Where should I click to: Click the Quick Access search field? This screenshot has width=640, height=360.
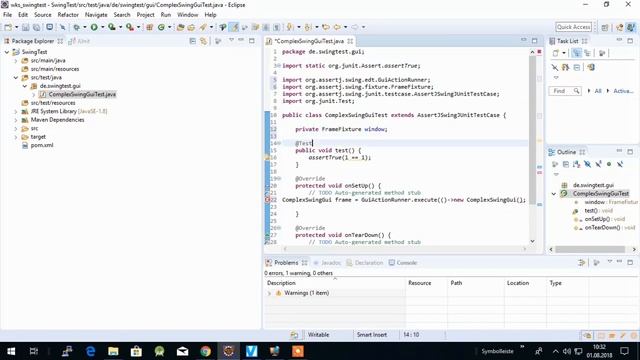[573, 27]
